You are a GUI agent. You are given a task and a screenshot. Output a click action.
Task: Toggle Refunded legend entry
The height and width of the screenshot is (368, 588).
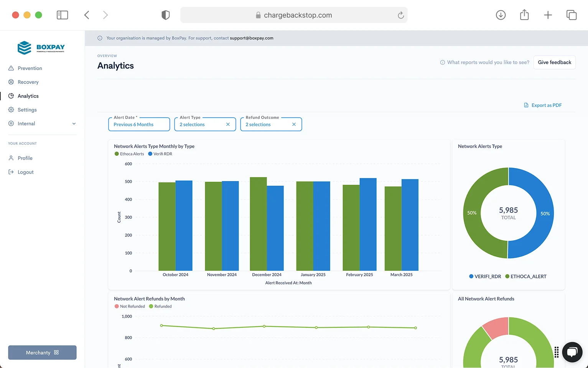click(160, 306)
